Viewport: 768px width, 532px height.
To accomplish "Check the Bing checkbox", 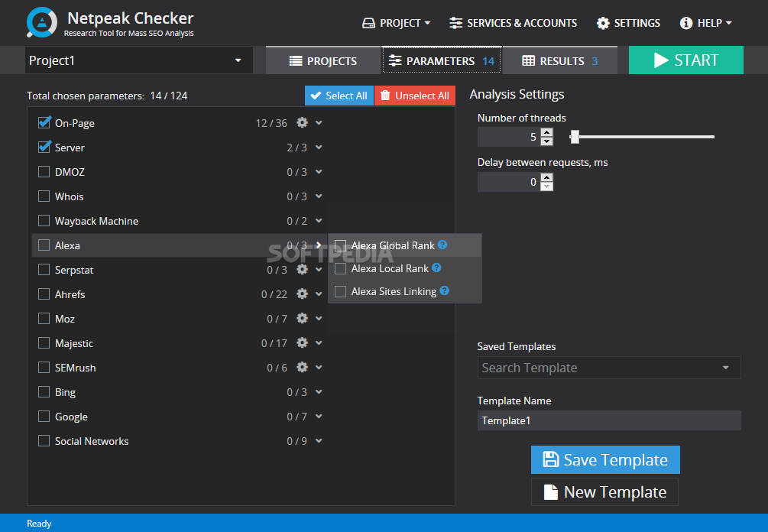I will 44,392.
